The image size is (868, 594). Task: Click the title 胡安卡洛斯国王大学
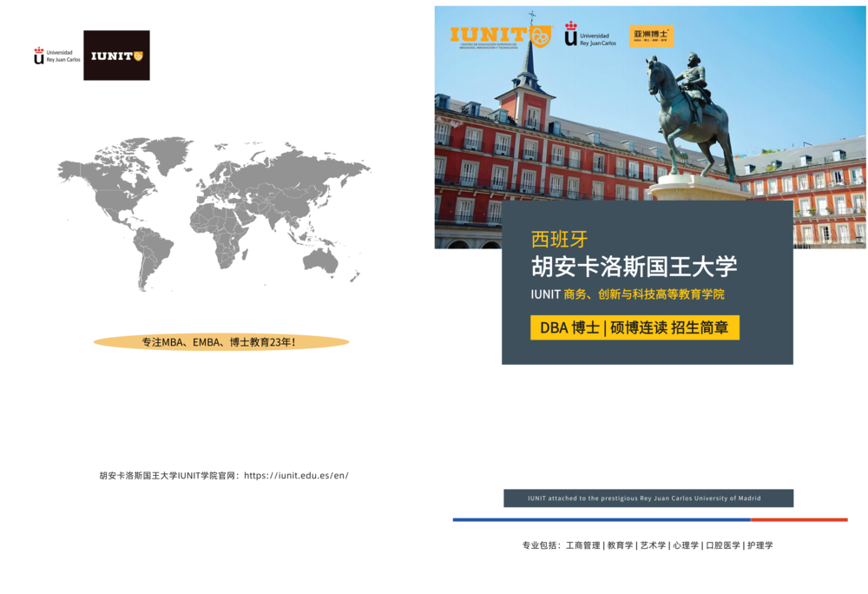pyautogui.click(x=634, y=267)
